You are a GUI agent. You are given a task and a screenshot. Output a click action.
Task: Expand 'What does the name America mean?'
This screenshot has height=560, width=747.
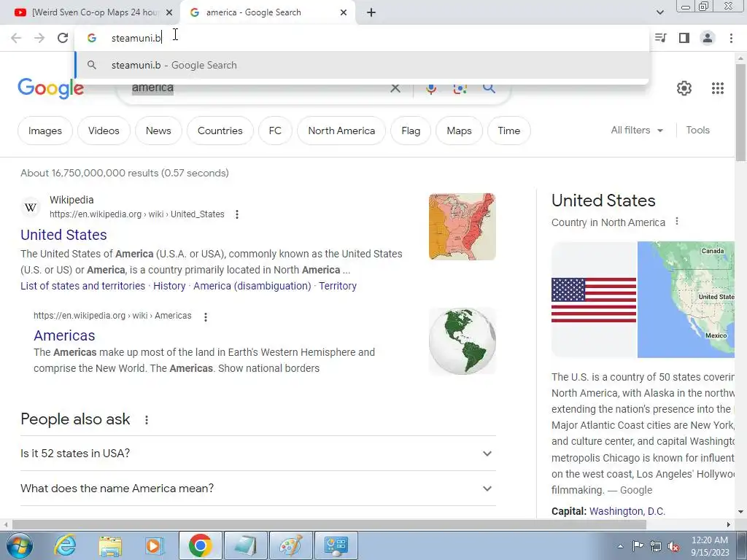click(258, 489)
